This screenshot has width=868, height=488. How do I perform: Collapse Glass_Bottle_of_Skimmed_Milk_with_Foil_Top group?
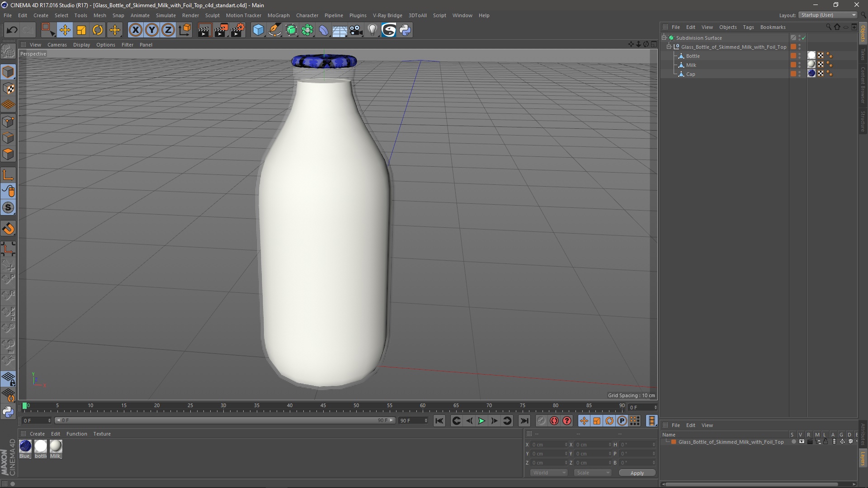669,47
